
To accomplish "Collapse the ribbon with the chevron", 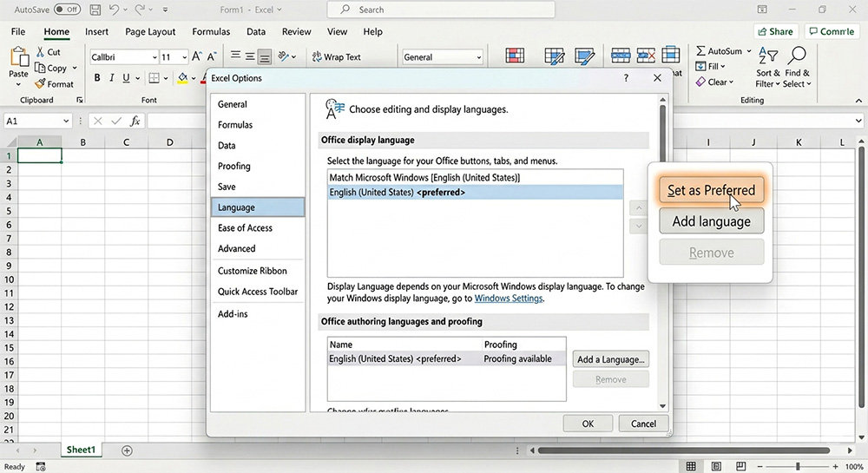I will [x=858, y=100].
